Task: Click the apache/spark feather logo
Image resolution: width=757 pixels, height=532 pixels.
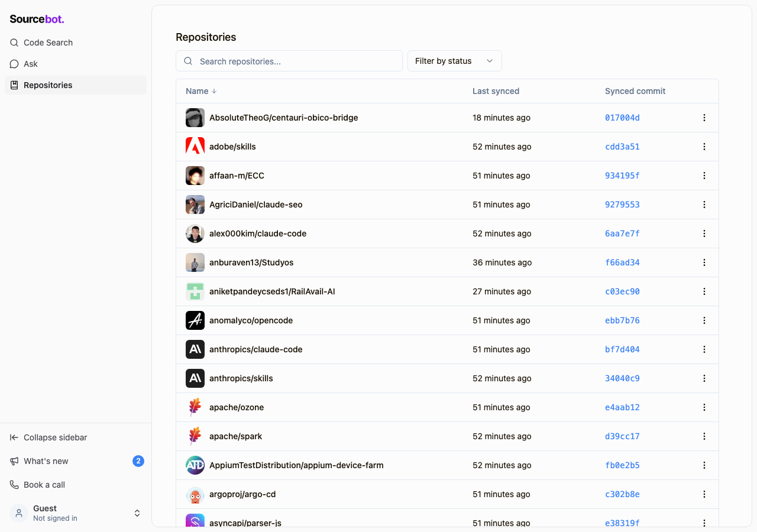Action: pyautogui.click(x=195, y=436)
